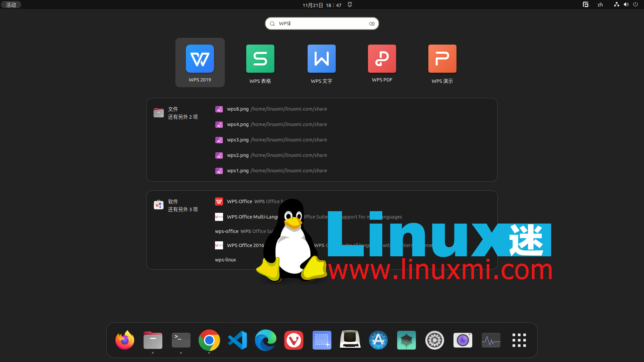
Task: Show all applications grid
Action: 519,340
